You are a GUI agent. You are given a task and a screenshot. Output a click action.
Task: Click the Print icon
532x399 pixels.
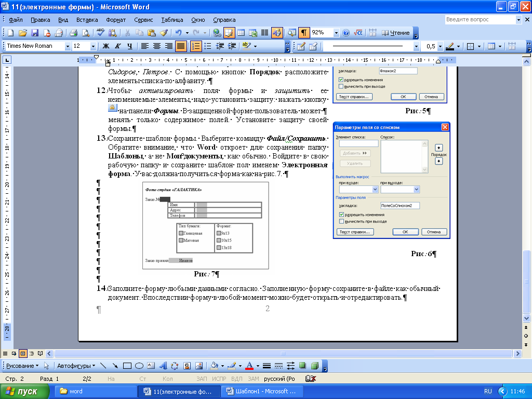(73, 33)
